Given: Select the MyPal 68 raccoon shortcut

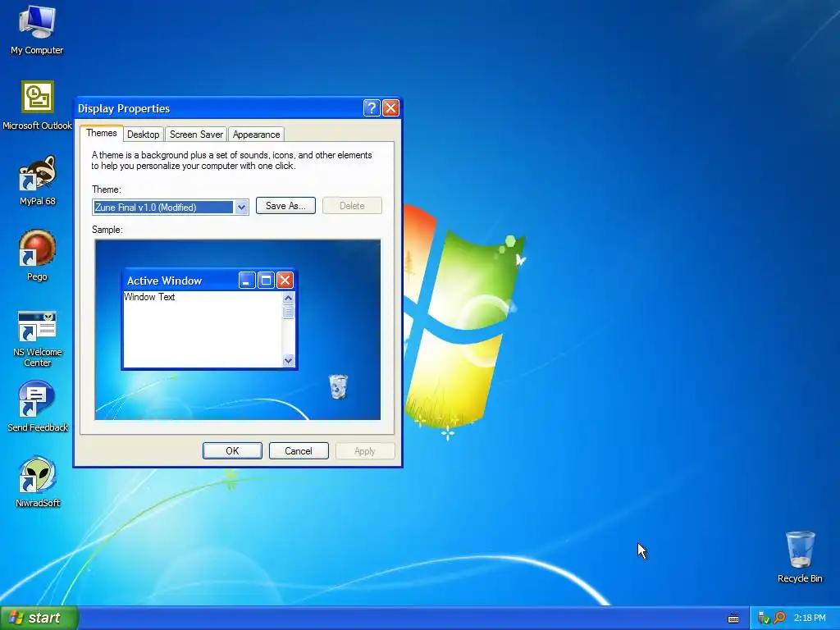Looking at the screenshot, I should coord(37,180).
